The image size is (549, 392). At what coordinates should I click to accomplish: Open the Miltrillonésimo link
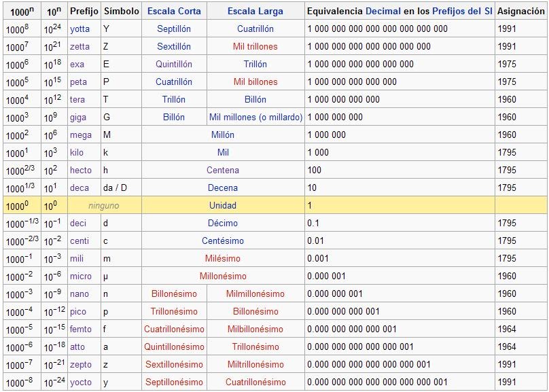255,364
